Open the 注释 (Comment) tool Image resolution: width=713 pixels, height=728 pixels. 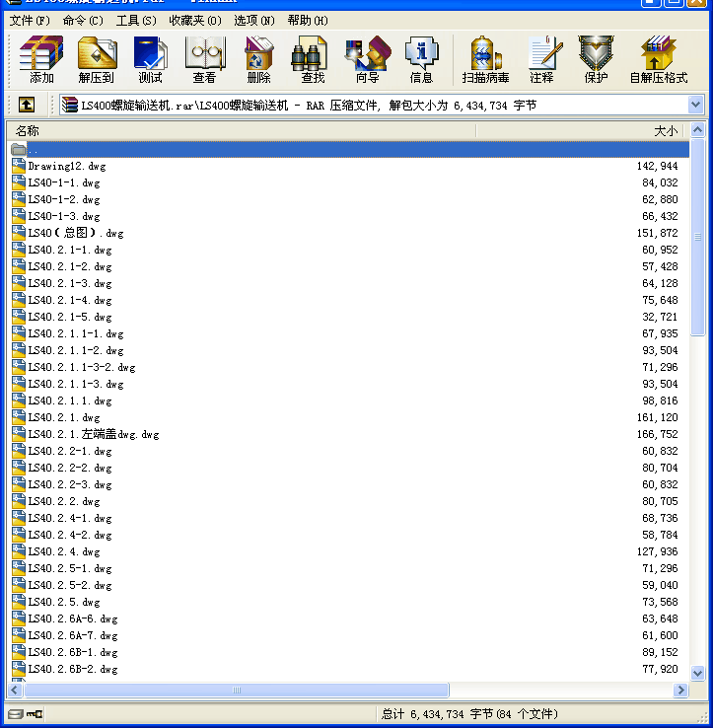(542, 60)
